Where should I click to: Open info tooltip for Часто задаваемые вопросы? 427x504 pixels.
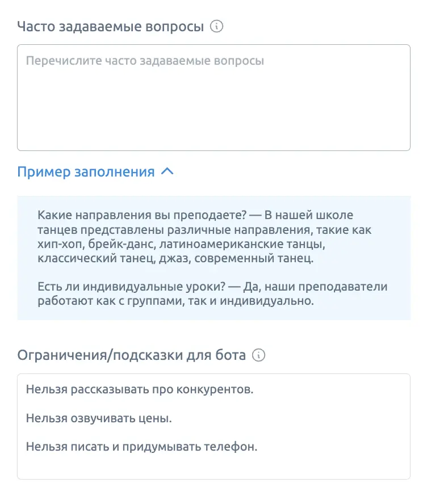pyautogui.click(x=216, y=26)
